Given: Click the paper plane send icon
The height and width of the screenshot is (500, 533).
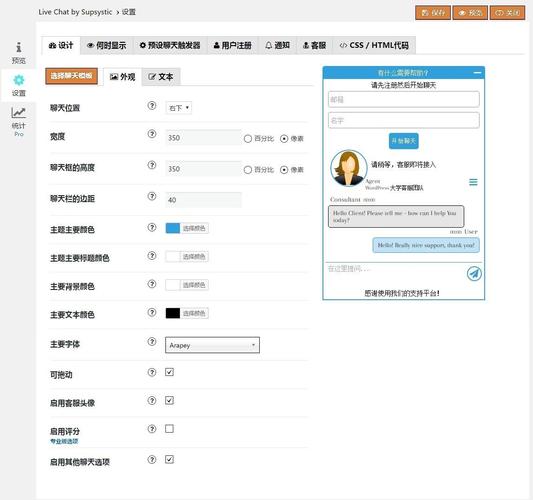Looking at the screenshot, I should click(474, 274).
